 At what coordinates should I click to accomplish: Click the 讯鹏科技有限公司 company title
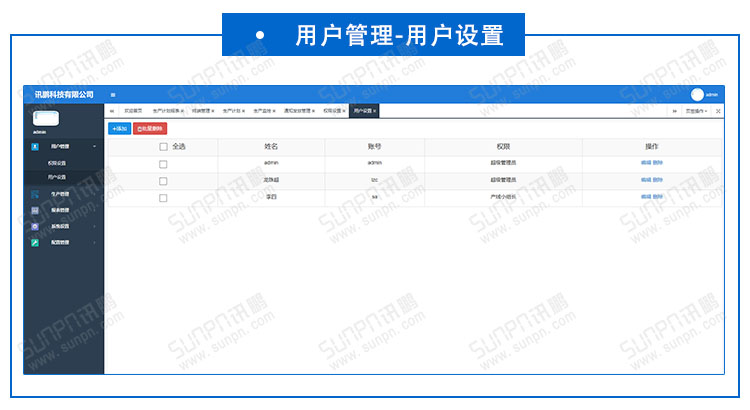[64, 95]
